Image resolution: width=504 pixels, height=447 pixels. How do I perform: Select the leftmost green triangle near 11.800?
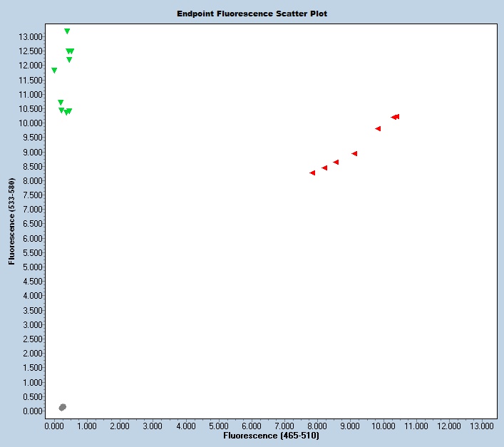pos(54,71)
